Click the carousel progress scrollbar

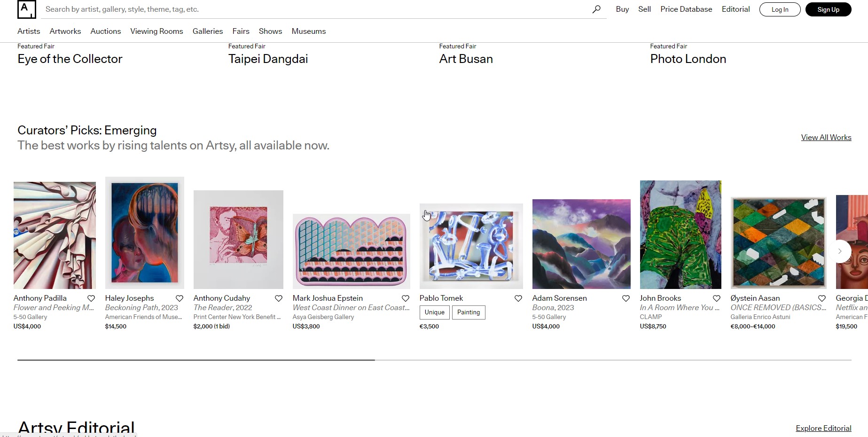[434, 360]
